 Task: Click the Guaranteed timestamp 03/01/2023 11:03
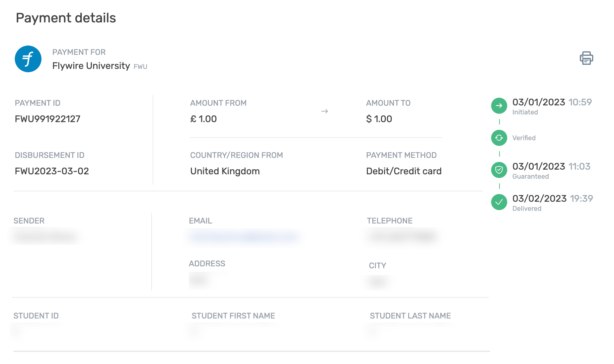click(551, 166)
